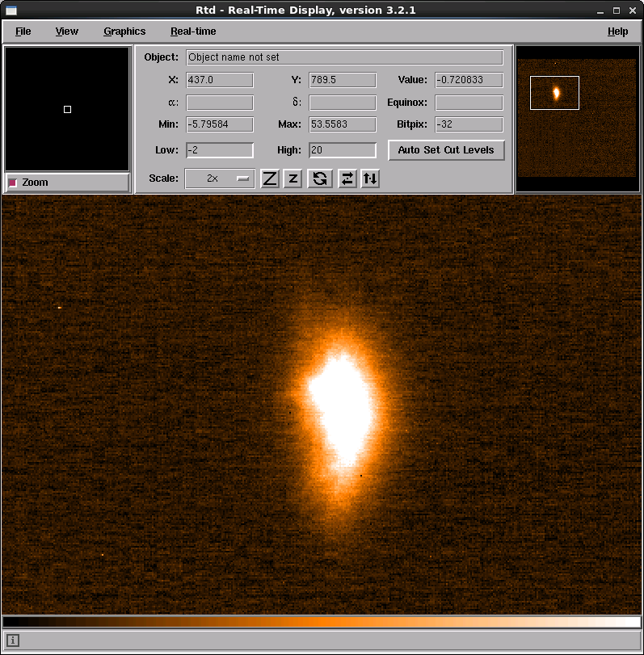This screenshot has height=655, width=644.
Task: Click the flip vertically (Y axis) icon
Action: click(x=369, y=178)
